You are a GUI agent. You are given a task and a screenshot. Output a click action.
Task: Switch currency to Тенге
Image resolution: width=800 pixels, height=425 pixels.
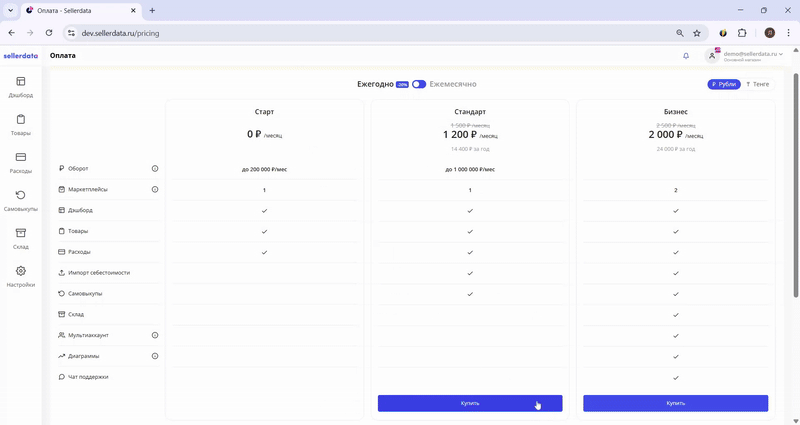click(757, 85)
